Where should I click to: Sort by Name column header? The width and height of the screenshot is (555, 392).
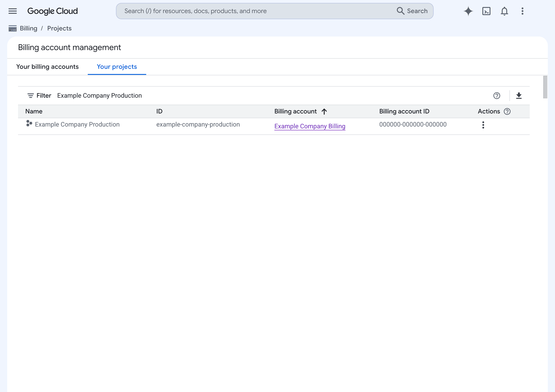point(34,111)
